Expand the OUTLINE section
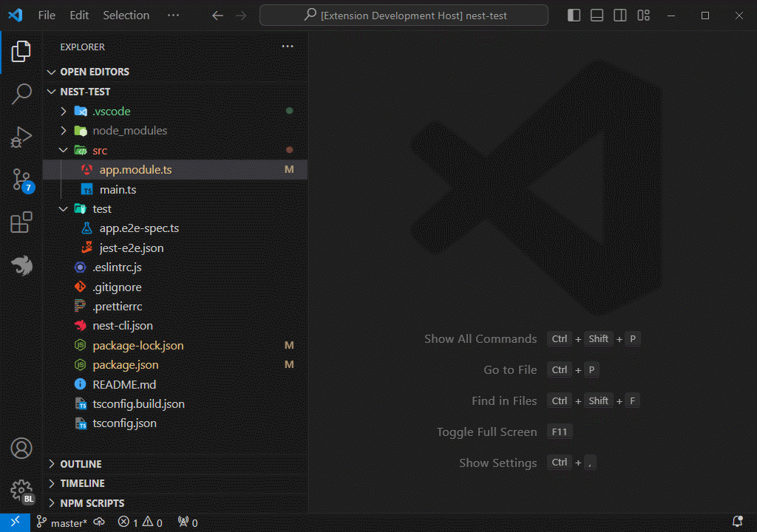This screenshot has height=532, width=757. [51, 463]
